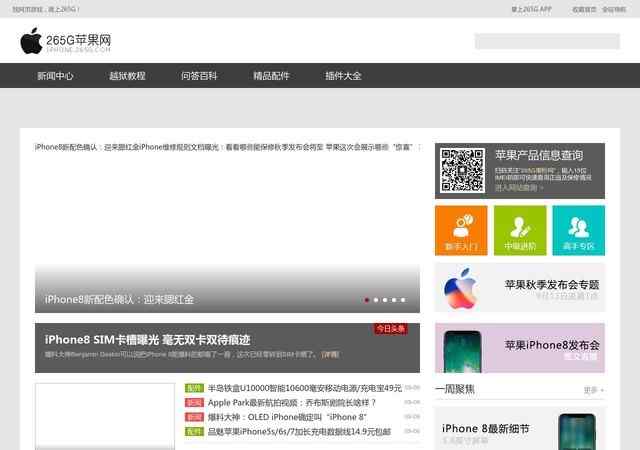Open the 掌上265G APP link

tap(531, 9)
